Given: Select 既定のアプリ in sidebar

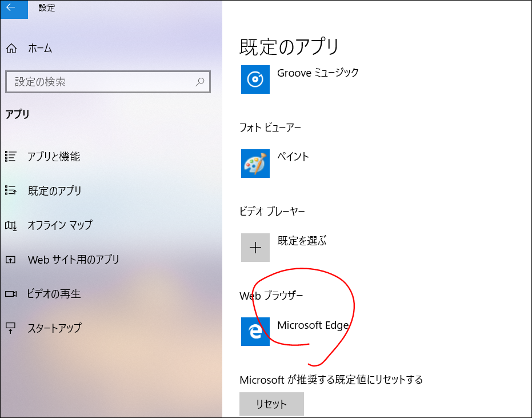Looking at the screenshot, I should [x=55, y=191].
